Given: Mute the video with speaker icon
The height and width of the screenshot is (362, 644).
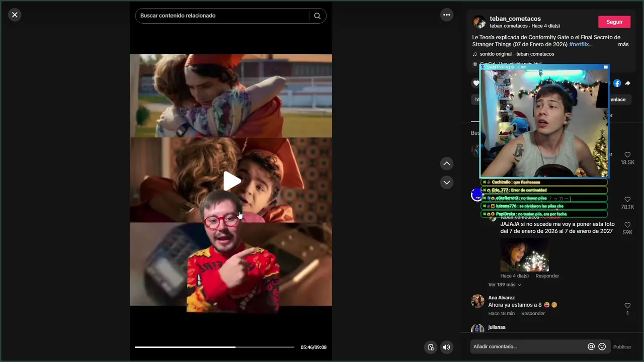Looking at the screenshot, I should coord(446,347).
